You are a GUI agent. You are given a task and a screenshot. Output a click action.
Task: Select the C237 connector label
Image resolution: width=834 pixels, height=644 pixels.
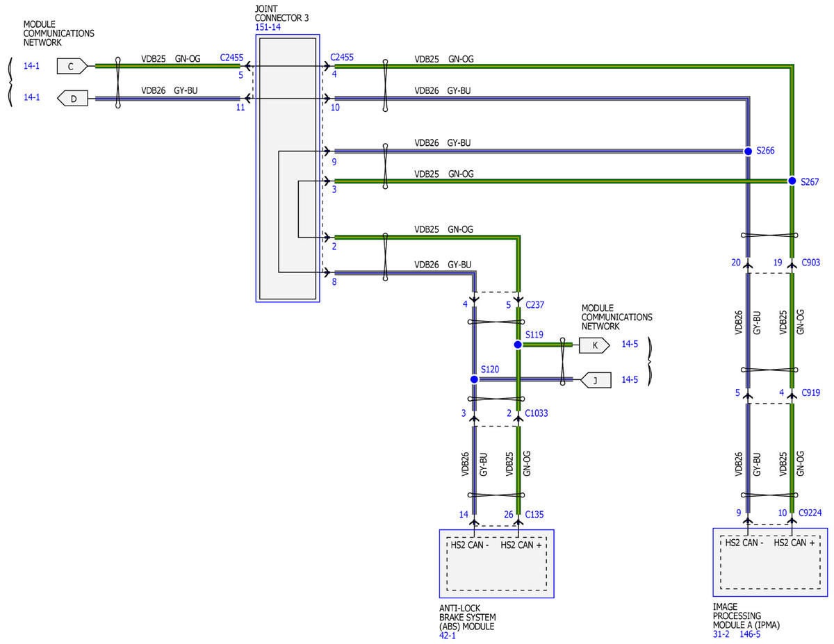click(535, 304)
